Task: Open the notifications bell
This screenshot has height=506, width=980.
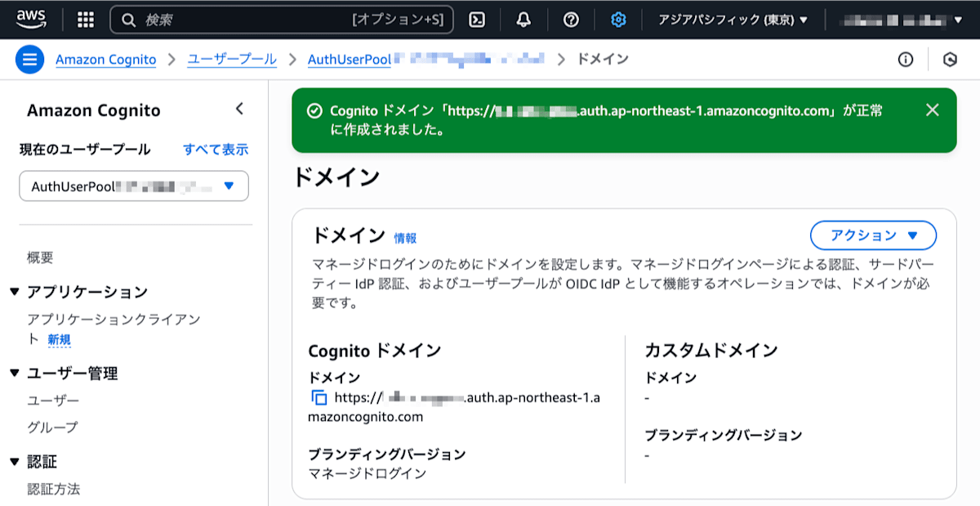Action: tap(523, 20)
